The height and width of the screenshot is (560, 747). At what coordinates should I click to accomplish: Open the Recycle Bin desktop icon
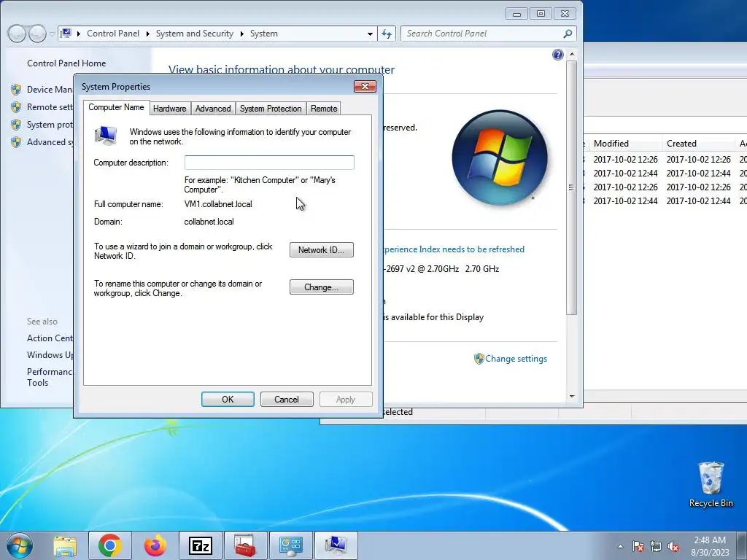click(711, 484)
